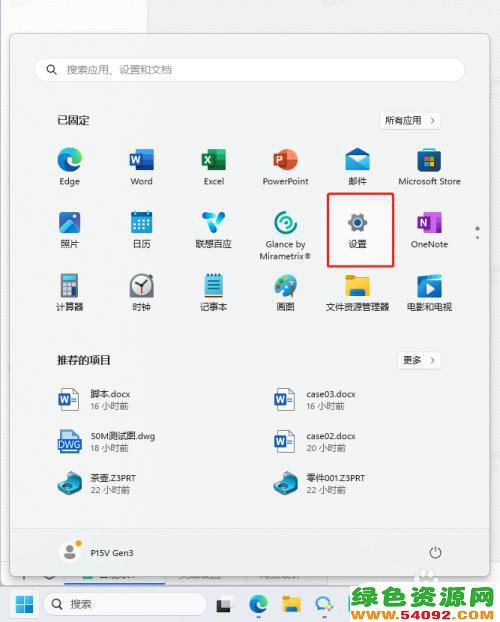
Task: Launch Word from pinned apps
Action: click(x=141, y=167)
